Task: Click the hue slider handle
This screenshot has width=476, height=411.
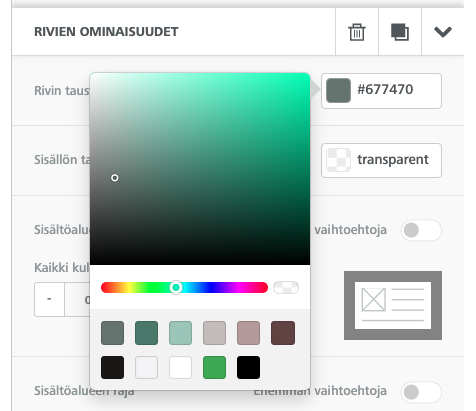Action: (176, 287)
